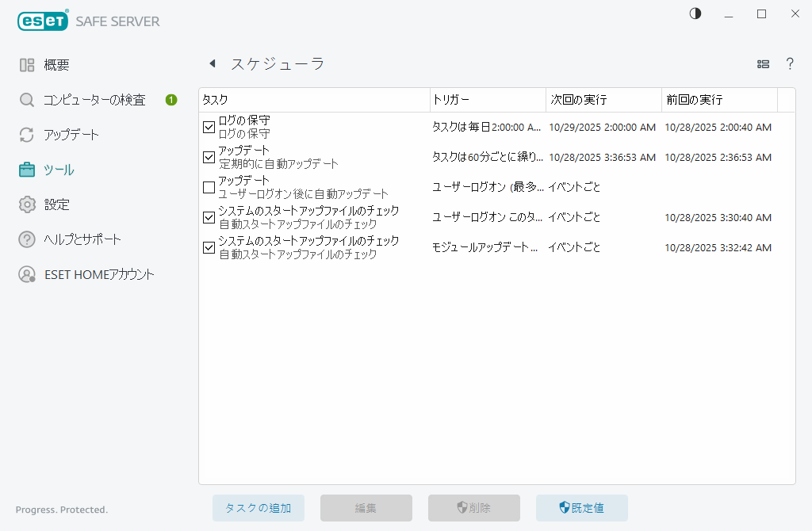The width and height of the screenshot is (812, 531).
Task: Open ESET HOMEアカウント from the sidebar menu
Action: (x=90, y=274)
